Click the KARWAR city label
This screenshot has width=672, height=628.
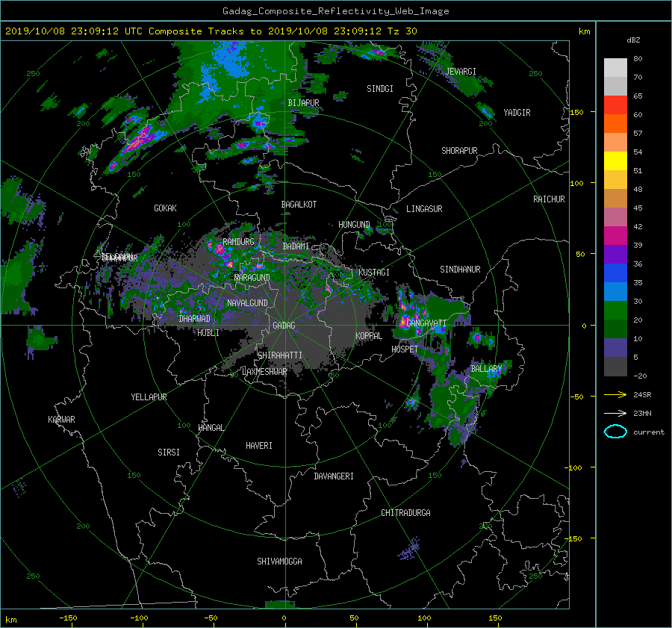tap(61, 419)
